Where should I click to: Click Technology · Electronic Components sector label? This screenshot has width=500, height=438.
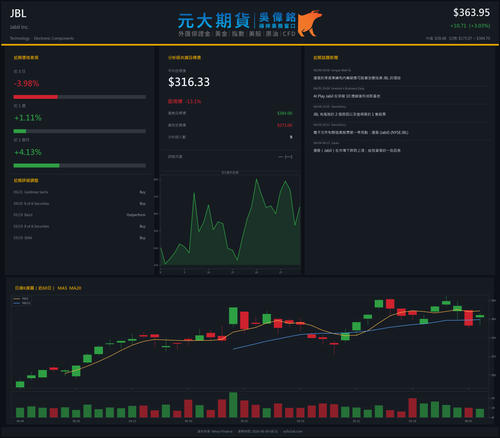[x=42, y=38]
